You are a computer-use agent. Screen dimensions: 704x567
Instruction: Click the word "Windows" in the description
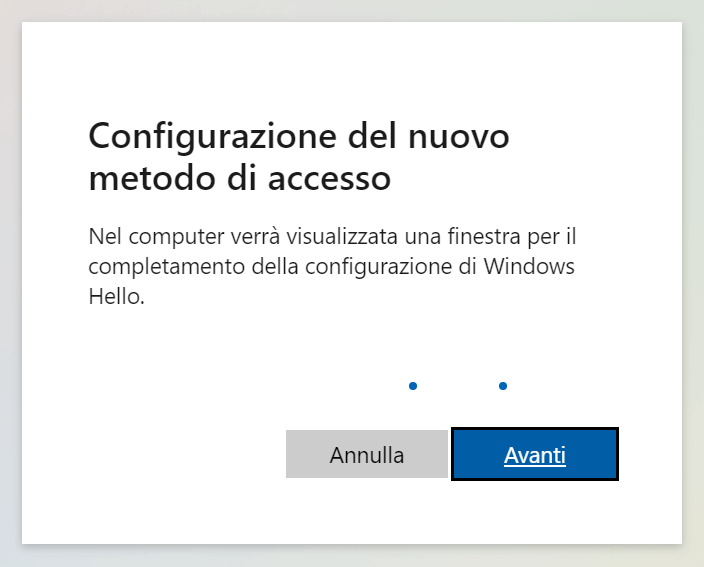pos(529,266)
